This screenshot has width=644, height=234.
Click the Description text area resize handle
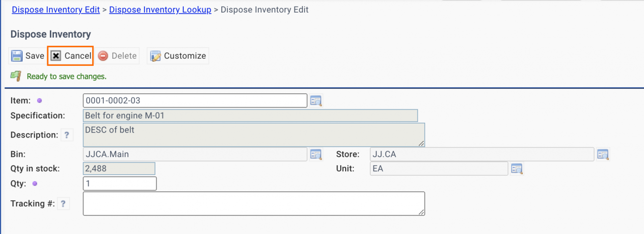click(x=421, y=143)
